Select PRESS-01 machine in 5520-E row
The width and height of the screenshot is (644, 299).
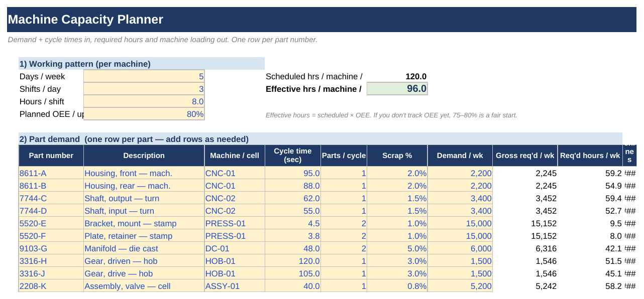235,223
